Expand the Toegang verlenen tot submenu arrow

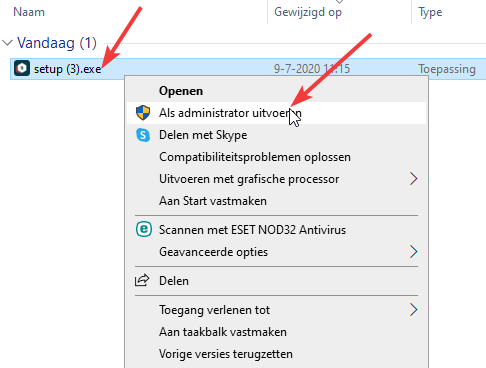(x=414, y=310)
